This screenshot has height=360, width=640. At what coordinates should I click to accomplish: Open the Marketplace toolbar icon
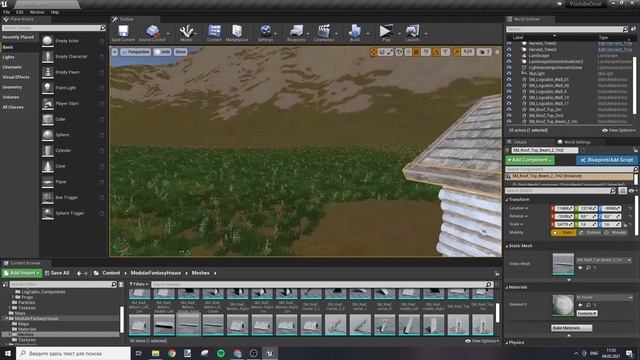pyautogui.click(x=237, y=33)
